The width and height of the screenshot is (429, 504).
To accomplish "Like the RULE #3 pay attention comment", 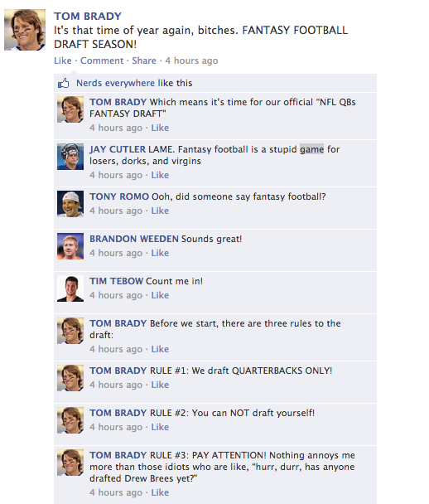I will tap(160, 492).
